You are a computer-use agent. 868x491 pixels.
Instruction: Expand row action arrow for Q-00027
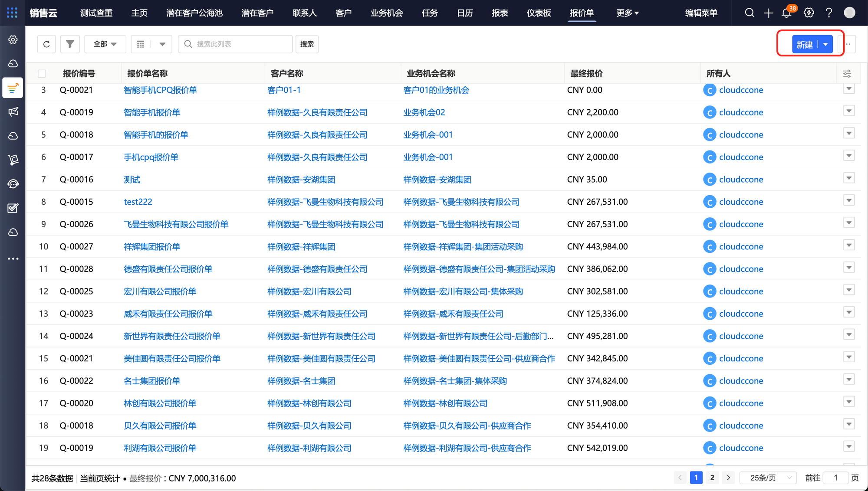(849, 245)
